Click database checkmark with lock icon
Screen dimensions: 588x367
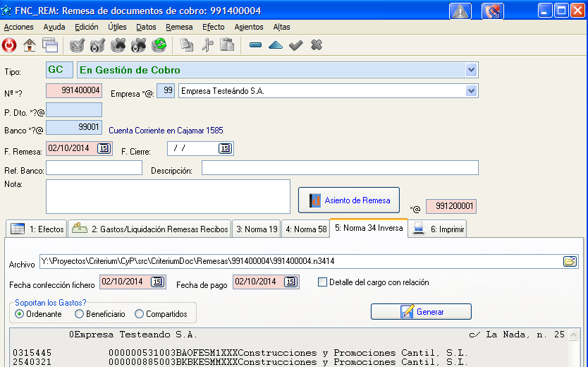click(97, 45)
